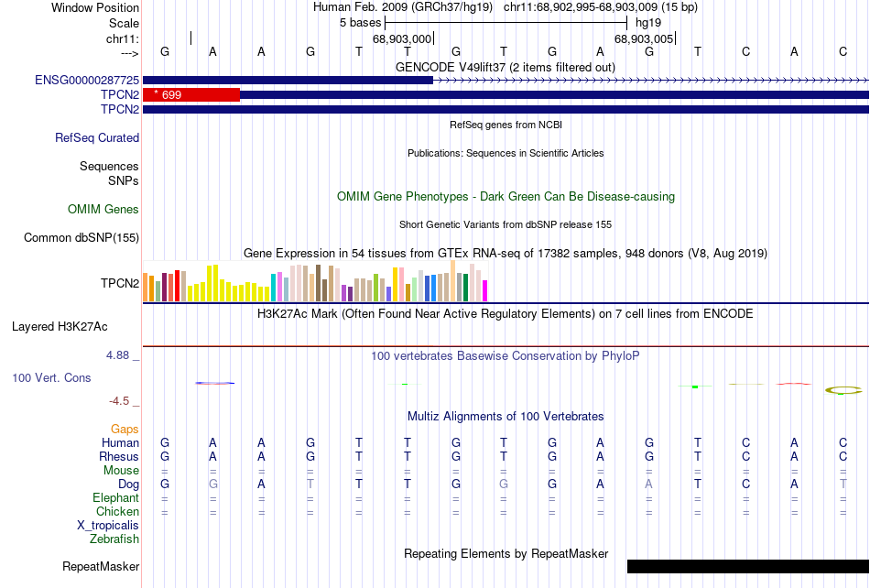Click the thick ENSG00000287725 exon block
The width and height of the screenshot is (870, 588).
[288, 81]
